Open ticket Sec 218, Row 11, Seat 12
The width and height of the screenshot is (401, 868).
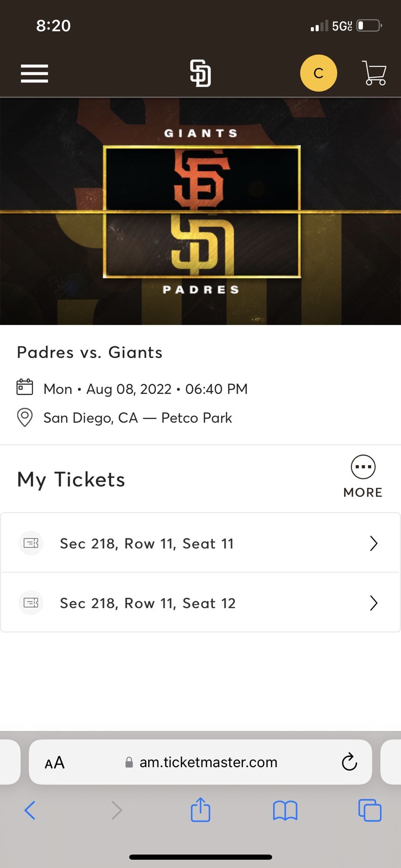click(148, 603)
